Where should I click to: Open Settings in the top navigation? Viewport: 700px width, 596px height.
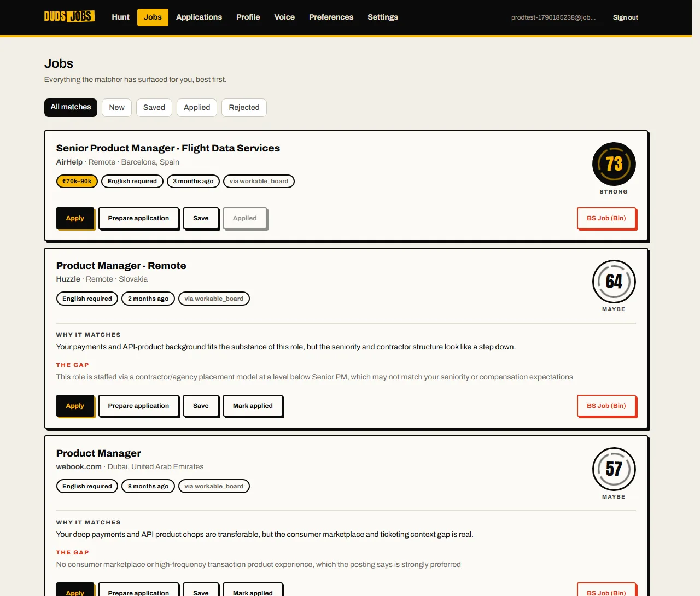[x=383, y=17]
